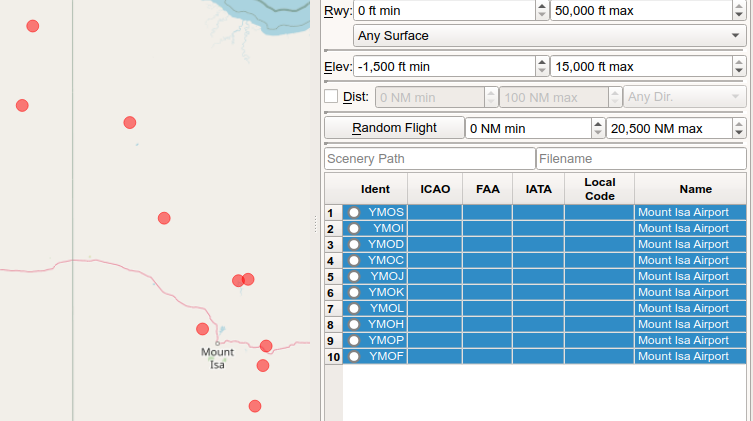
Task: Click the YMOP airport icon in row 9
Action: point(354,340)
